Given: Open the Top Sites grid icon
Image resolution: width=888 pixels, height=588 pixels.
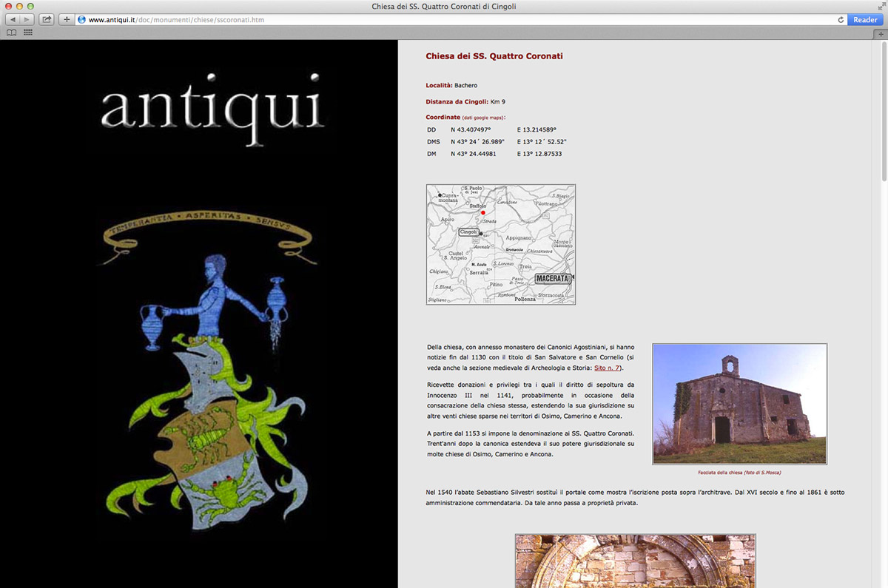Looking at the screenshot, I should point(28,33).
